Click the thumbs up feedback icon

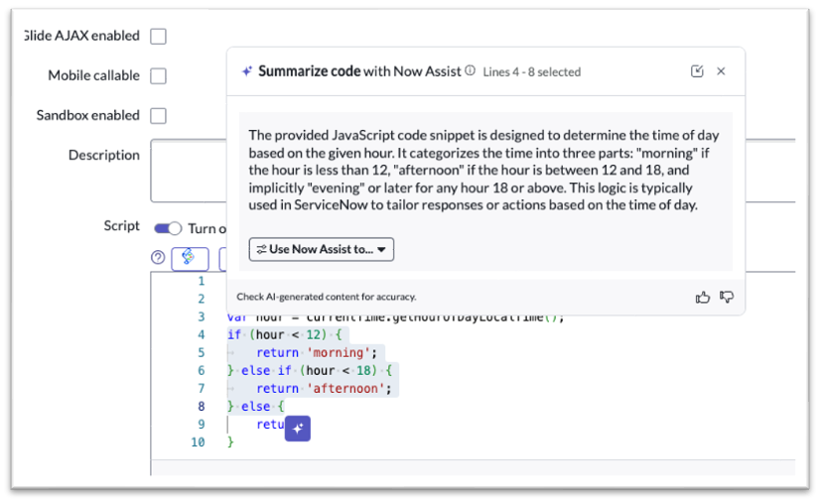point(702,298)
